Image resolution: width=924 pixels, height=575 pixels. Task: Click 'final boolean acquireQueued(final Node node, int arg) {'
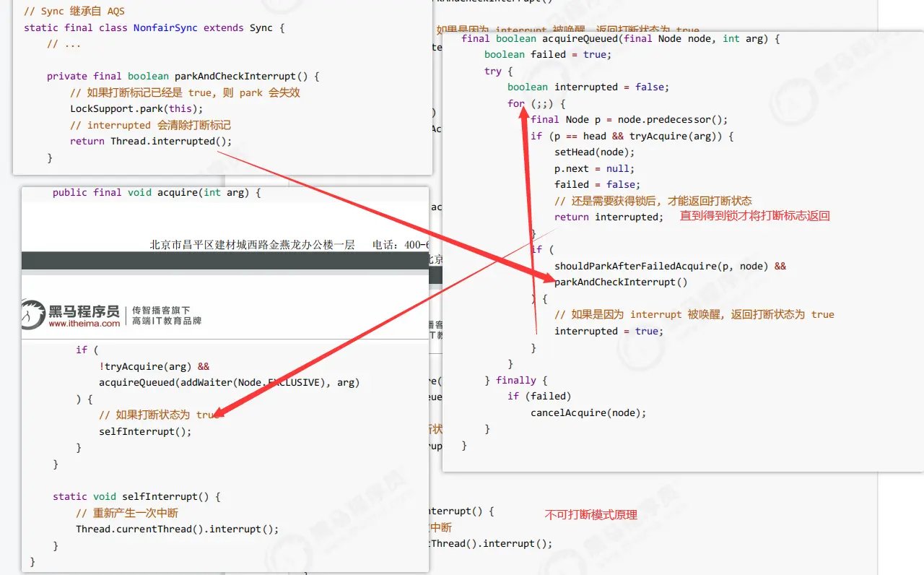(x=621, y=38)
